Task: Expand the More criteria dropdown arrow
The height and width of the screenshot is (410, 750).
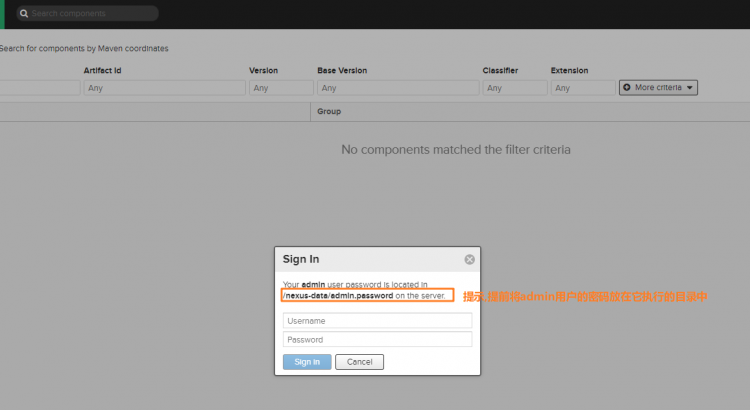Action: pyautogui.click(x=689, y=88)
